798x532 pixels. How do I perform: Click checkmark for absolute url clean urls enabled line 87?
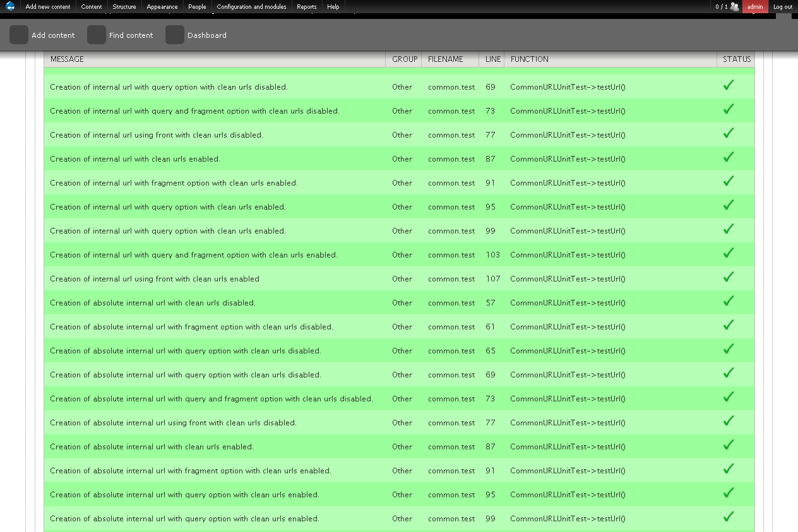[x=729, y=444]
